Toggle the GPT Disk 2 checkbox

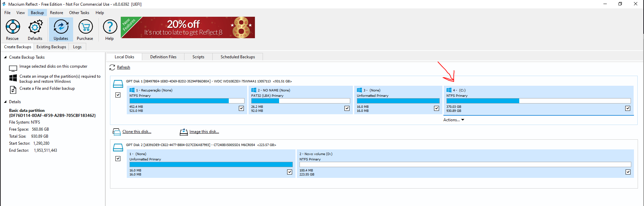(x=118, y=159)
